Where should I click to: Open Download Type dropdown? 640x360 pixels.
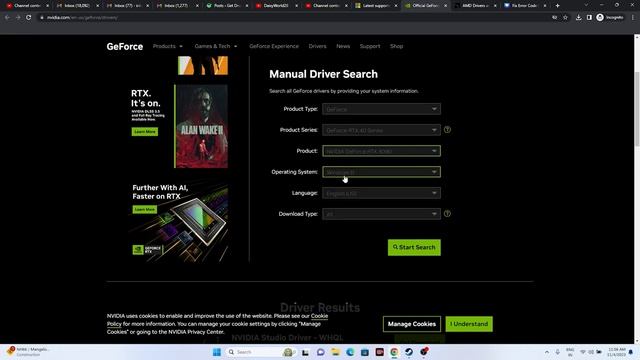coord(381,214)
